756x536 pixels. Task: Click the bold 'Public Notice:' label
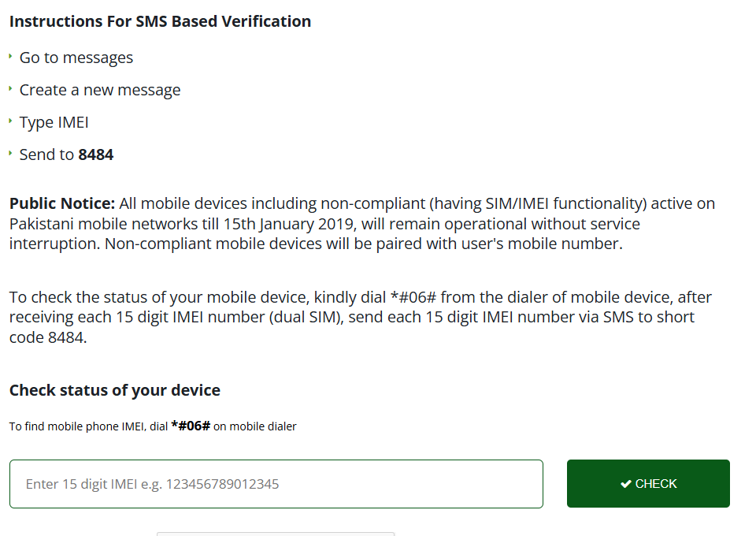tap(62, 203)
